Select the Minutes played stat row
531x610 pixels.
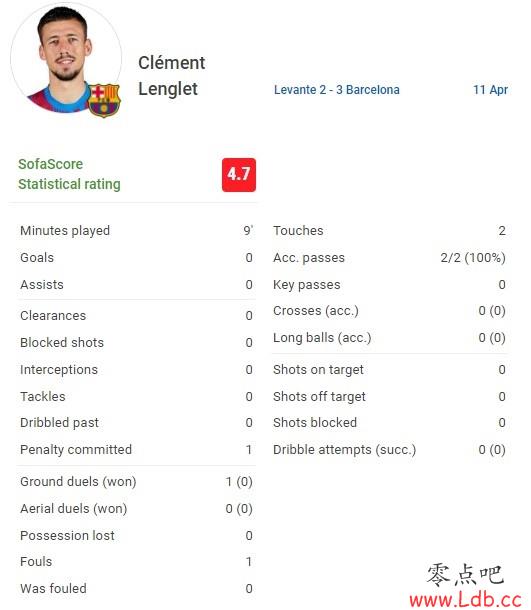tap(136, 231)
